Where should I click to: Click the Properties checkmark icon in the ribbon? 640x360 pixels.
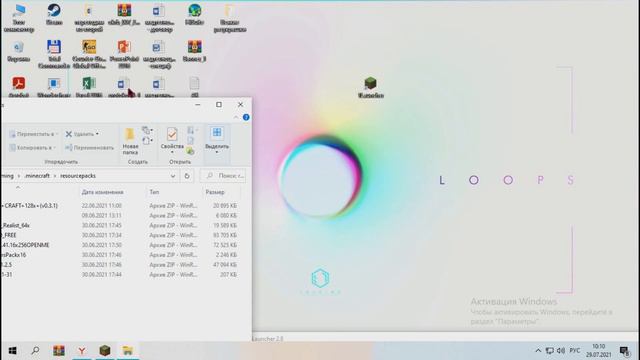(x=172, y=134)
